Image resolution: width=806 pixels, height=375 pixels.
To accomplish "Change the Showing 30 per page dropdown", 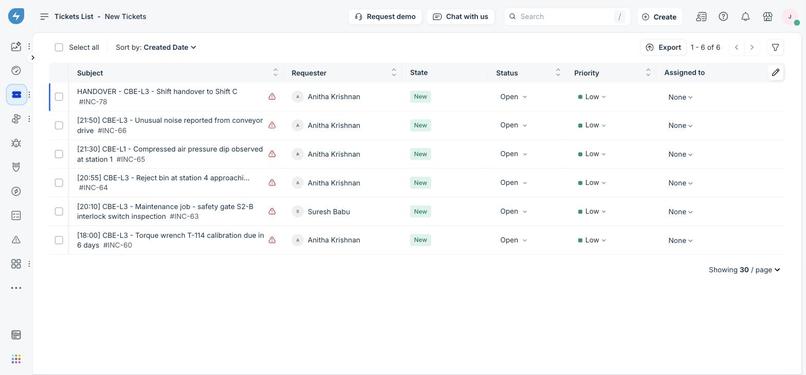I will (x=744, y=270).
